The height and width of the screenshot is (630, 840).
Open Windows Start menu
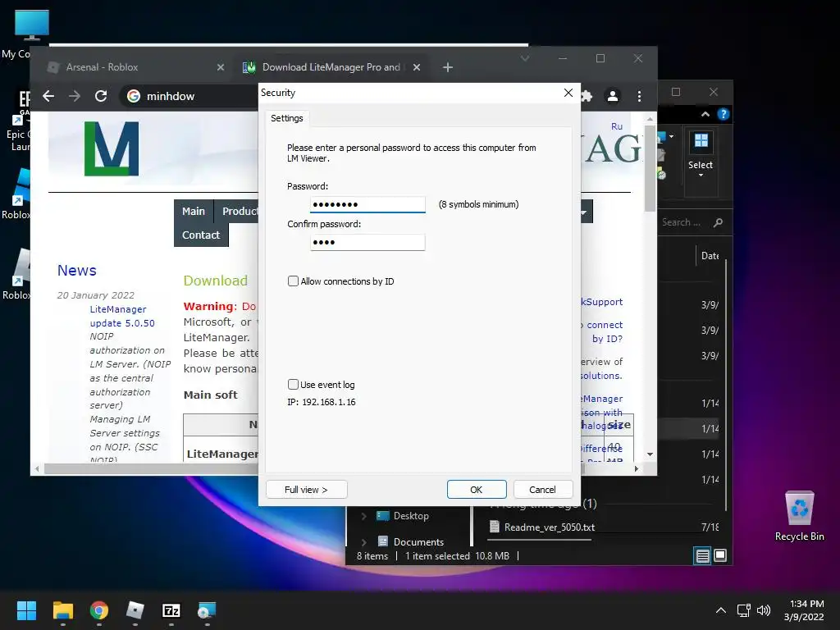click(26, 610)
